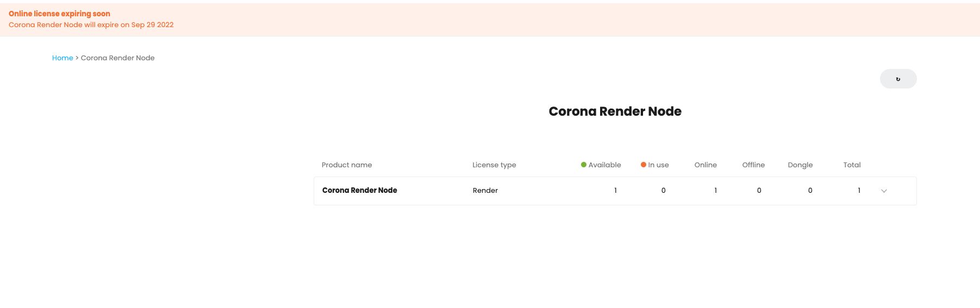
Task: Click the Online column header
Action: (x=706, y=165)
